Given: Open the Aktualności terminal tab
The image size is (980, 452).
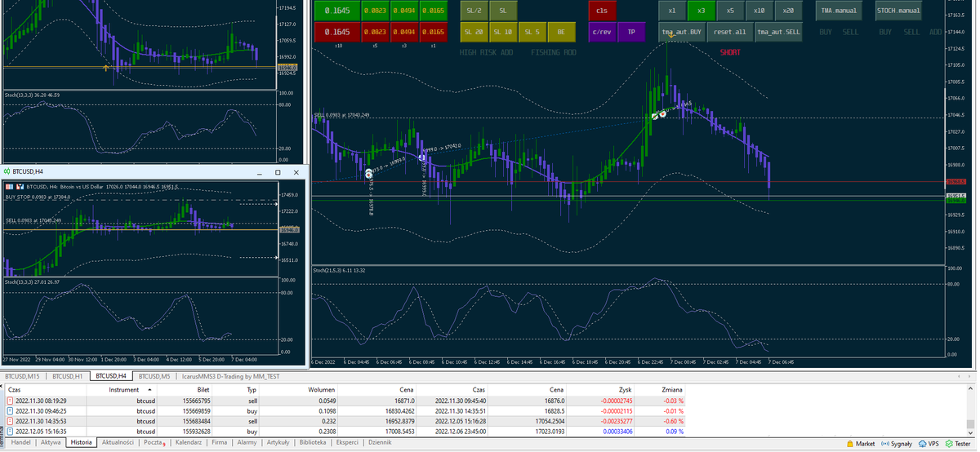Looking at the screenshot, I should point(118,442).
